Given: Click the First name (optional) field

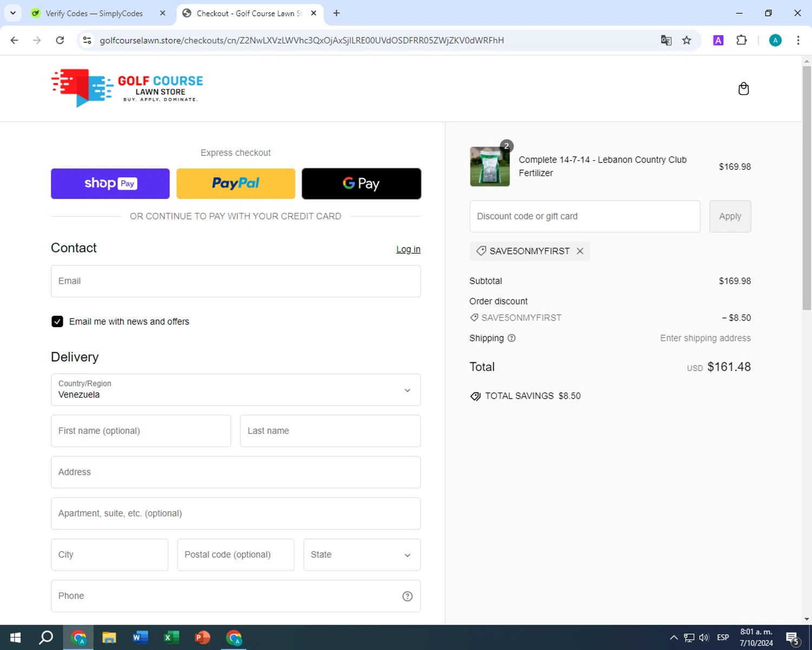Looking at the screenshot, I should click(141, 431).
